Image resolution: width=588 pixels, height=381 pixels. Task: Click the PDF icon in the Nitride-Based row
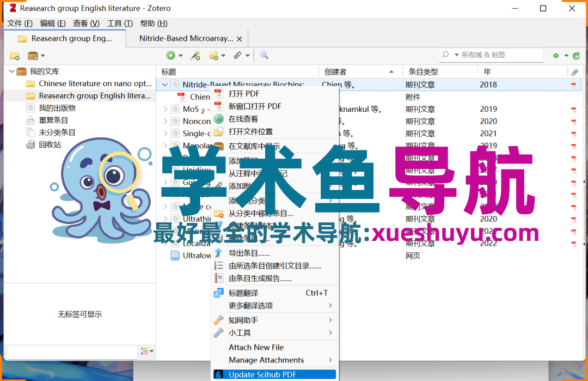pos(574,85)
